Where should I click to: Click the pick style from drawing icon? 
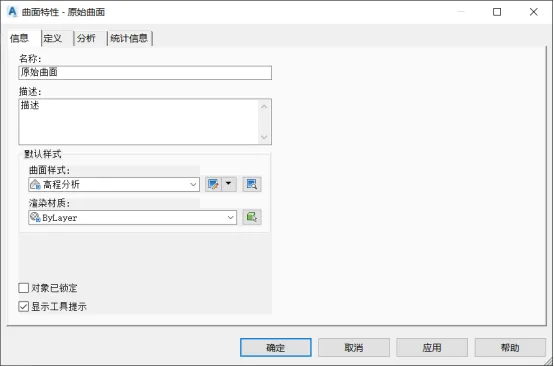pos(252,184)
